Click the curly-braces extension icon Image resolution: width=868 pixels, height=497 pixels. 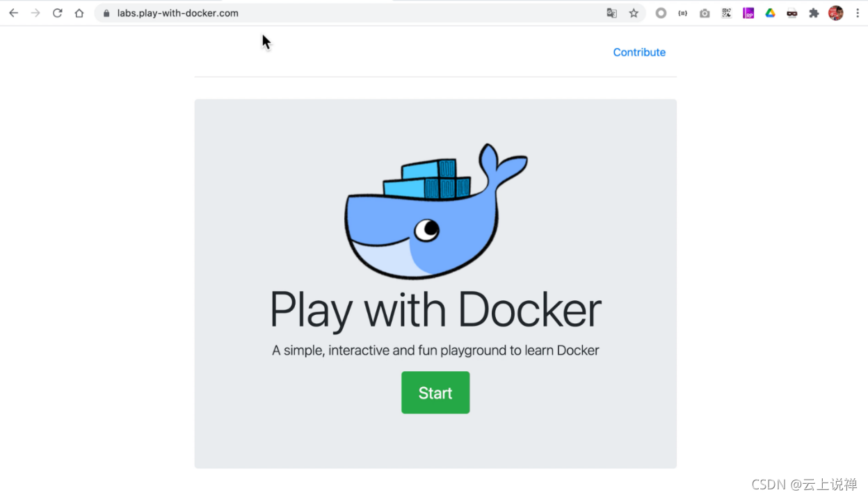coord(682,13)
